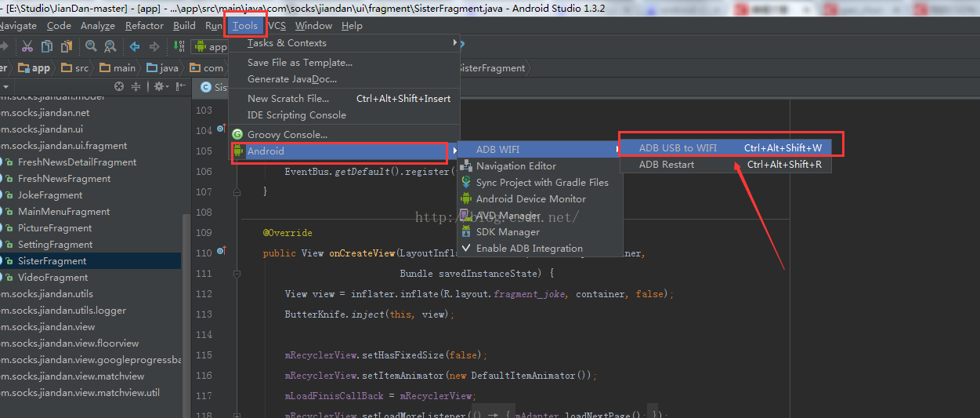Viewport: 980px width, 418px height.
Task: Expand the ADB WIFI submenu
Action: tap(539, 149)
